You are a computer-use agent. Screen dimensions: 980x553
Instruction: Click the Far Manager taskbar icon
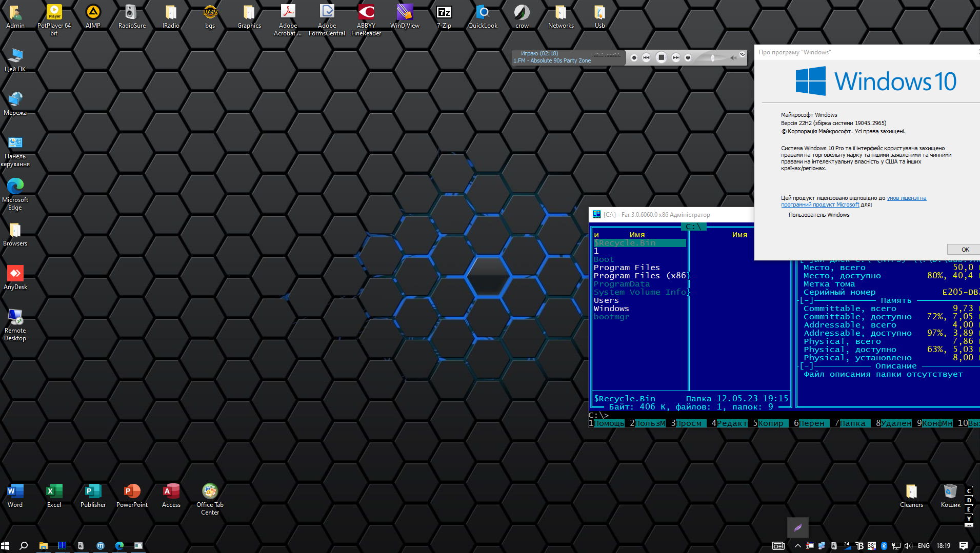point(62,546)
